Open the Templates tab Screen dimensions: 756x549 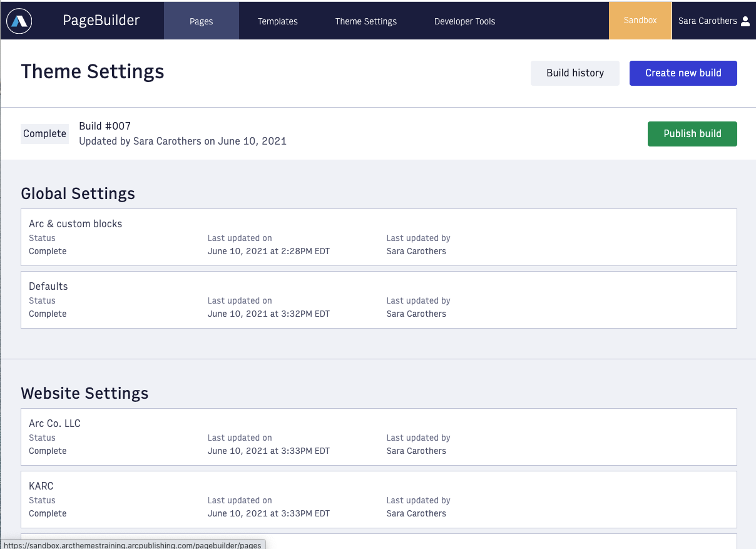pyautogui.click(x=278, y=21)
